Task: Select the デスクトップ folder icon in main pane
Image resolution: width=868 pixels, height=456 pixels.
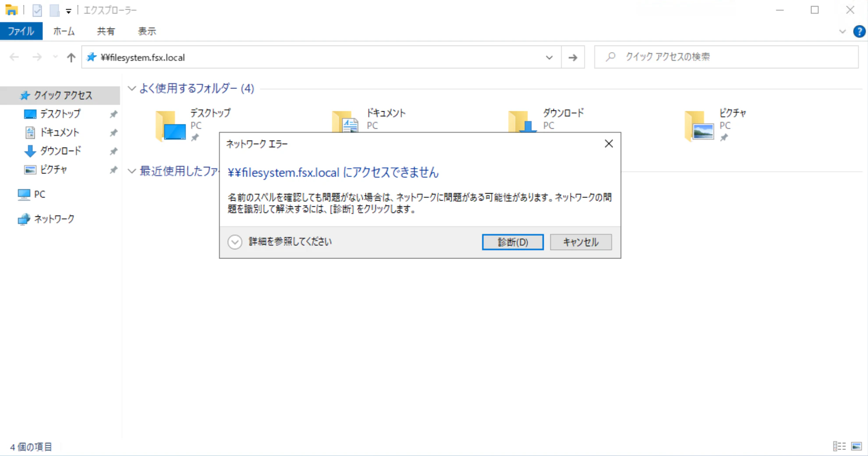Action: point(171,125)
